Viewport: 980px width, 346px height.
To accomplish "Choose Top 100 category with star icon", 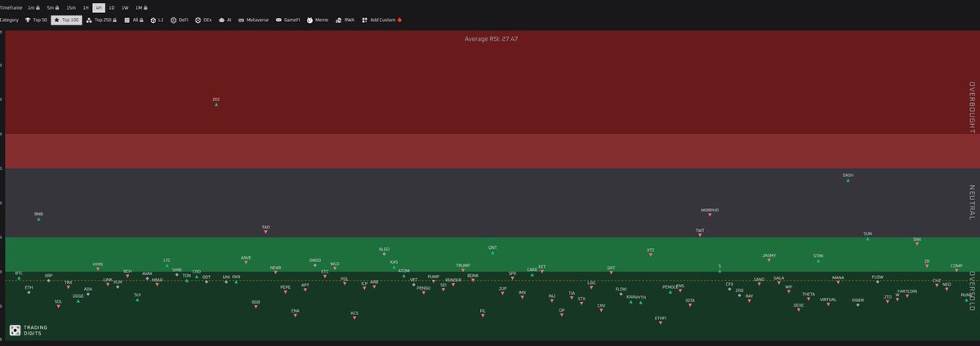I will (66, 20).
